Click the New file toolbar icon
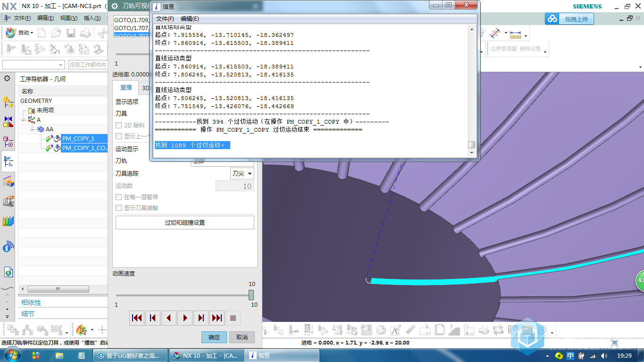 pyautogui.click(x=42, y=33)
